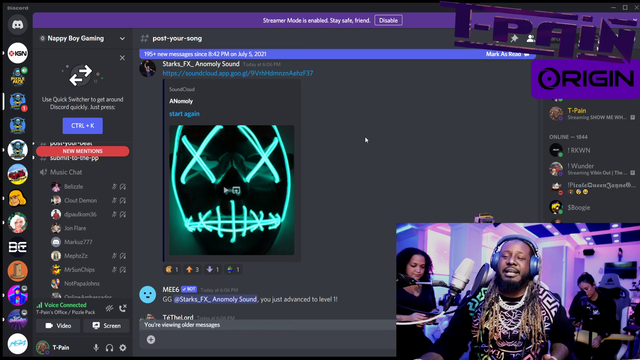Open the server icon with red notification badge
640x360 pixels.
point(18,101)
